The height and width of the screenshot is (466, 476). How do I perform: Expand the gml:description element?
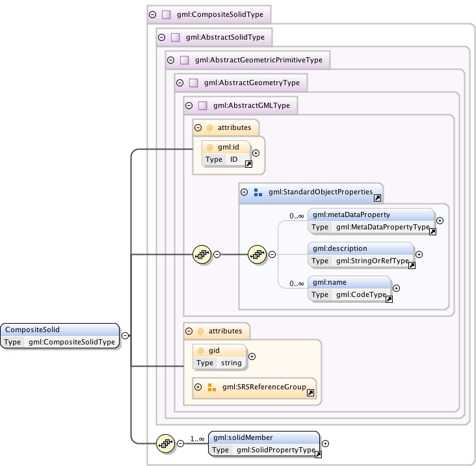coord(419,255)
